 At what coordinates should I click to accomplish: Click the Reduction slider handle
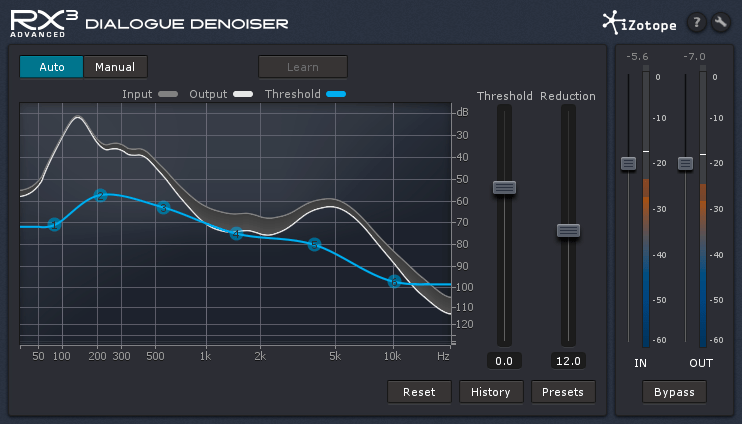(x=568, y=231)
